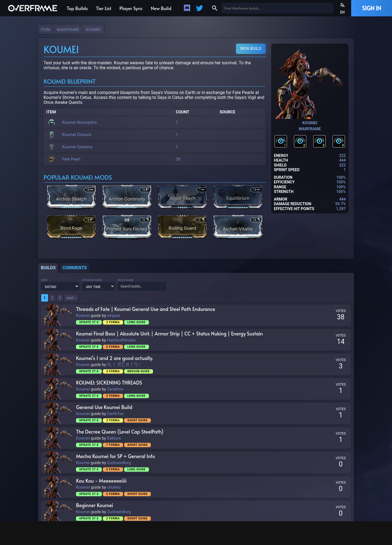The image size is (392, 545).
Task: Select current page 1 button
Action: (x=45, y=298)
